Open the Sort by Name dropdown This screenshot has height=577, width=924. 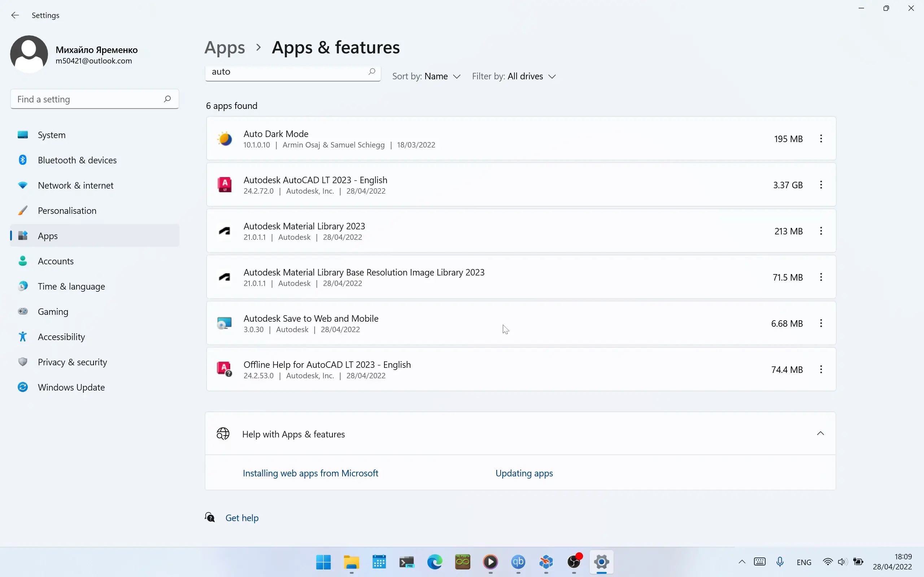click(x=426, y=76)
